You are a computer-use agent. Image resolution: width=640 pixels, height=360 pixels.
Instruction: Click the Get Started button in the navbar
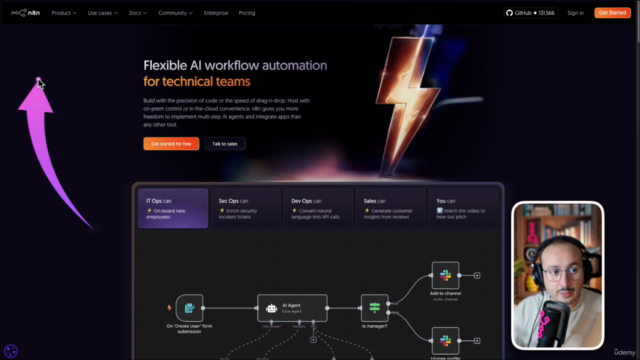[612, 13]
